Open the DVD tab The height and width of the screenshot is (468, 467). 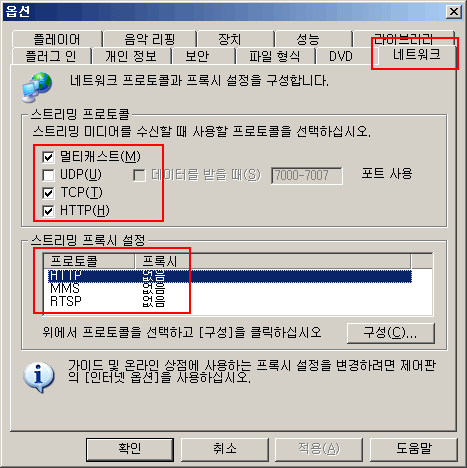341,56
